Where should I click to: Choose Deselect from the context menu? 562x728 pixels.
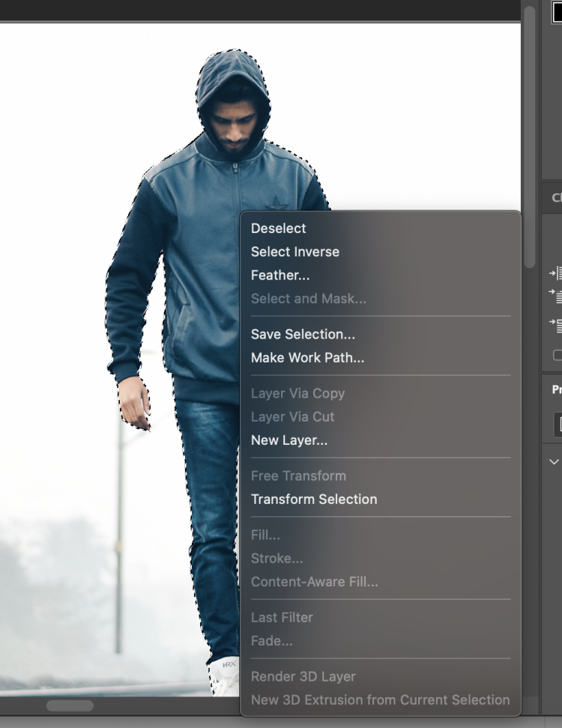tap(279, 228)
